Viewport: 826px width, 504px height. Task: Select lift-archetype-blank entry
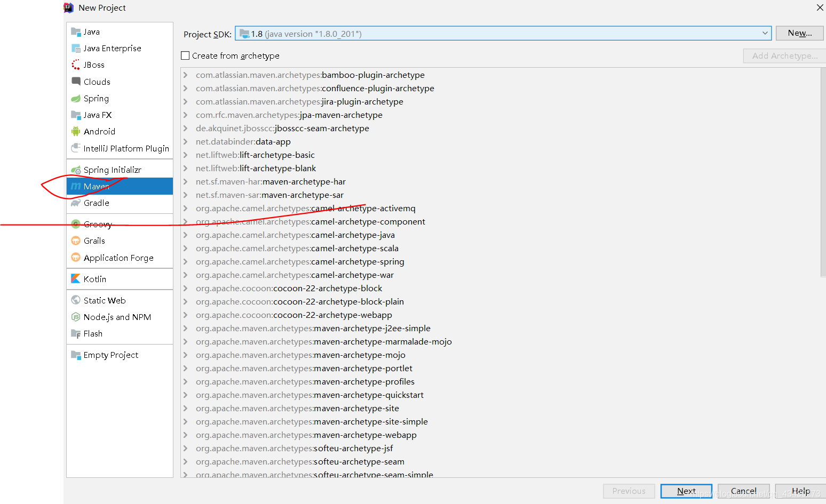click(256, 169)
